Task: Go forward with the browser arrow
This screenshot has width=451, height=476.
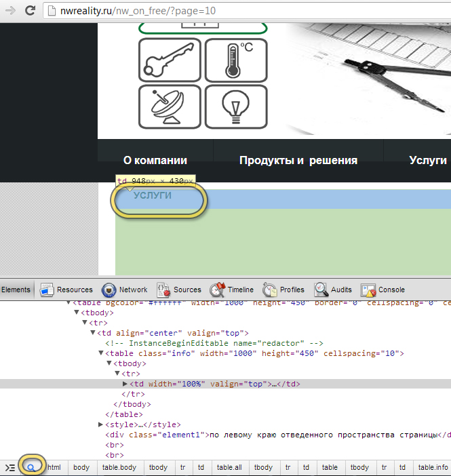Action: coord(11,11)
